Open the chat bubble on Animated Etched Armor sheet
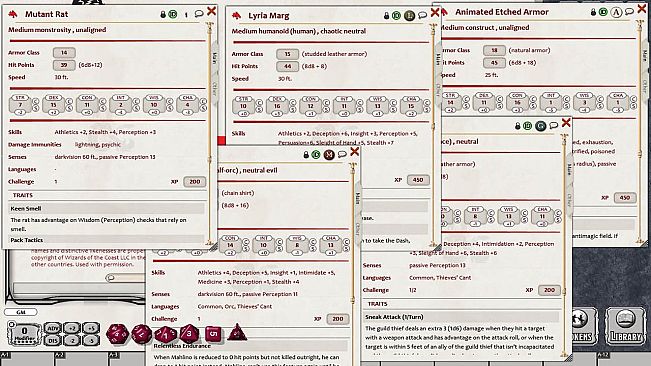Viewport: 651px width, 366px height. pyautogui.click(x=629, y=12)
